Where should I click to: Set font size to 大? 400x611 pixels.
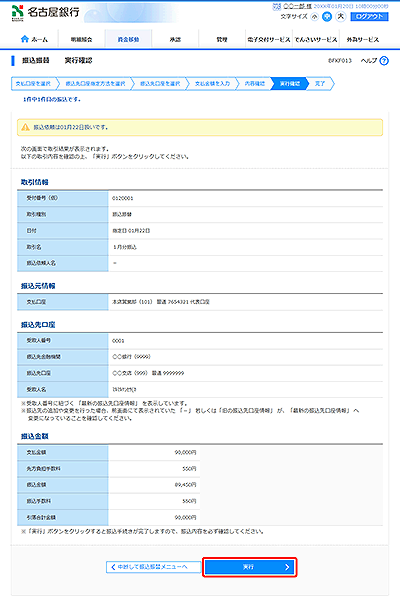point(341,16)
